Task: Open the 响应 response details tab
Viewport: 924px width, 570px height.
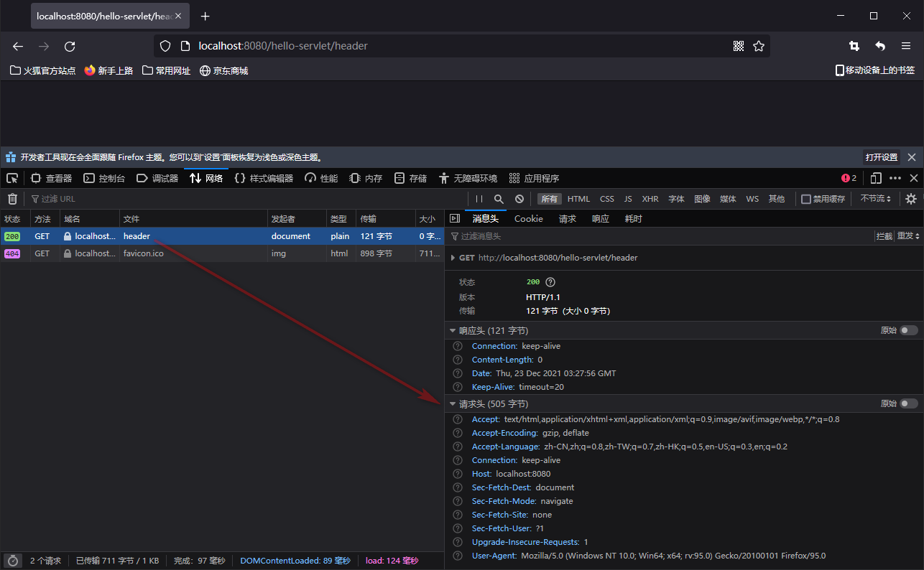Action: [601, 218]
